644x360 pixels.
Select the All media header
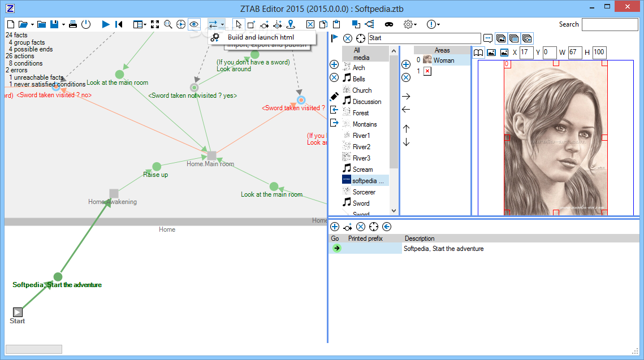click(365, 54)
